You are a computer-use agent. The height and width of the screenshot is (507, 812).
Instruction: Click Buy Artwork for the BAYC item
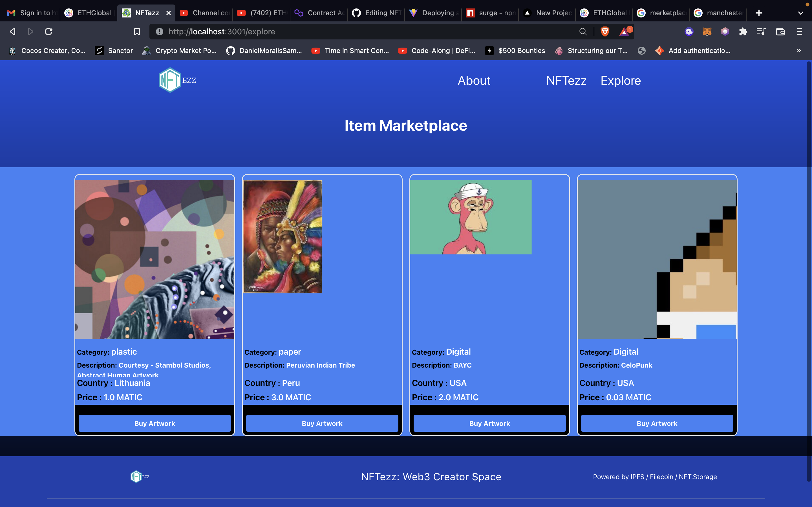(x=489, y=423)
